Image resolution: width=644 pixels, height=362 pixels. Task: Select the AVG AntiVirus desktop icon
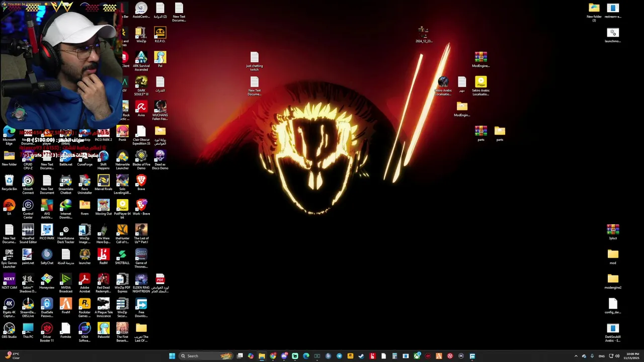[x=47, y=209]
